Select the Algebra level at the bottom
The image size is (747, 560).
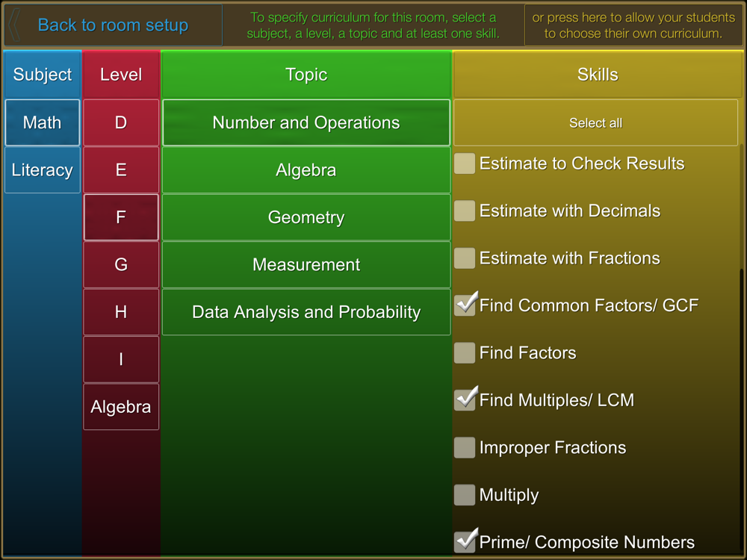pos(121,407)
